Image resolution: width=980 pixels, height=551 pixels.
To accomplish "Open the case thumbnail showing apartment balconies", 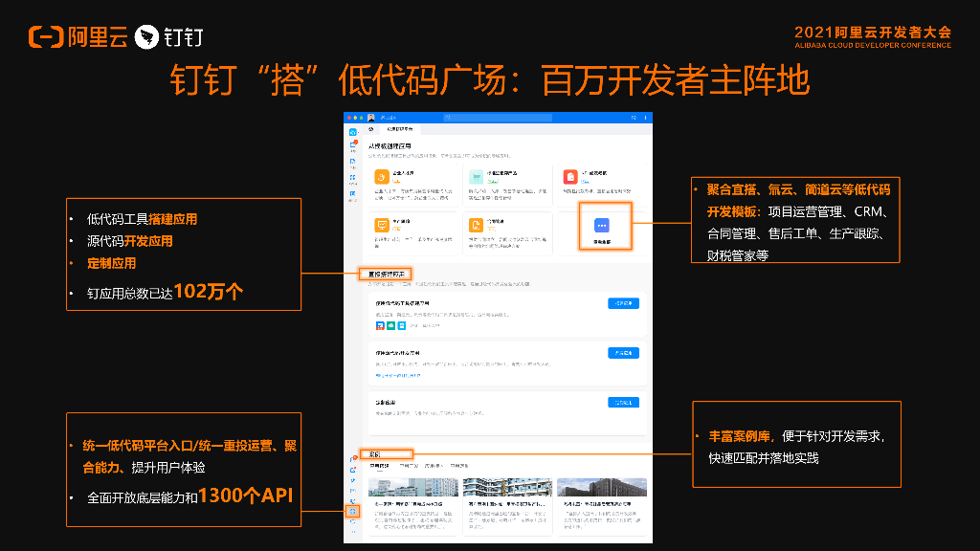I will (507, 487).
